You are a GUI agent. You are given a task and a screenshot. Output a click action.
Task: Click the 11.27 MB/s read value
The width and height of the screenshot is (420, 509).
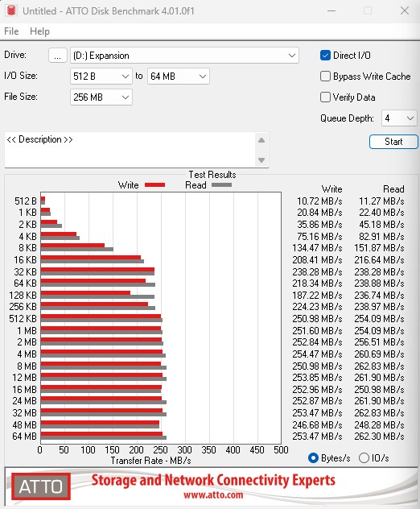tap(381, 201)
